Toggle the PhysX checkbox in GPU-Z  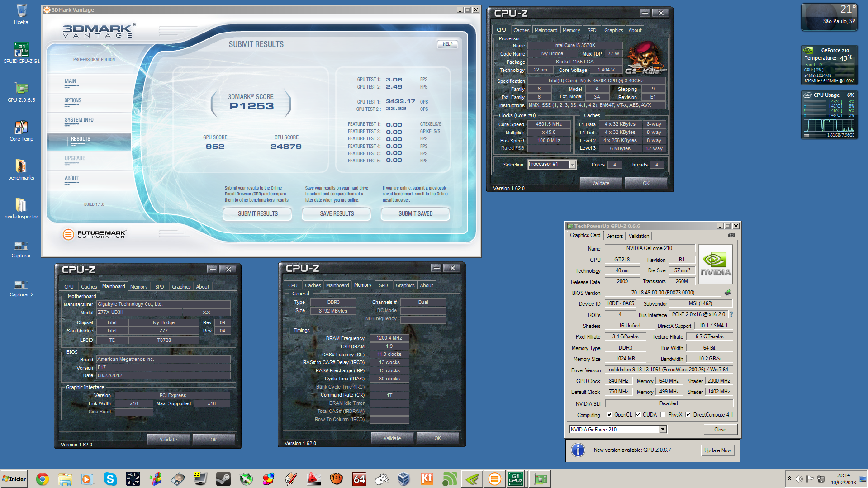click(663, 415)
